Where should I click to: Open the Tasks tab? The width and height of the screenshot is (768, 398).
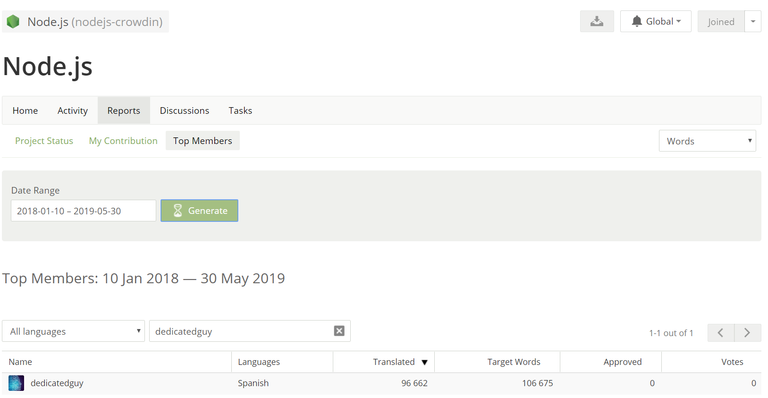pos(240,111)
